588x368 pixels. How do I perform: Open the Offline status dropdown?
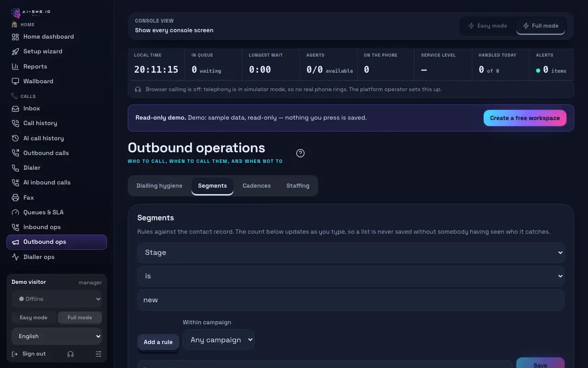click(x=57, y=299)
